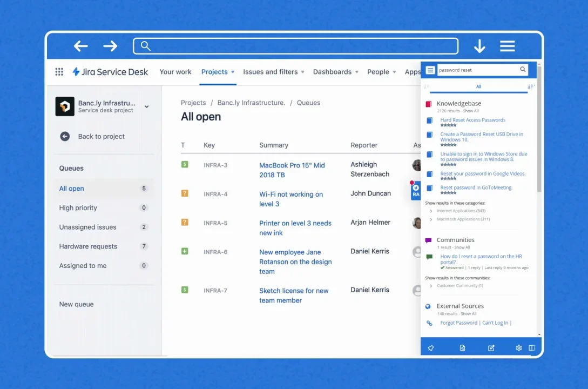Open the Projects dropdown menu
The height and width of the screenshot is (389, 588).
(x=218, y=72)
